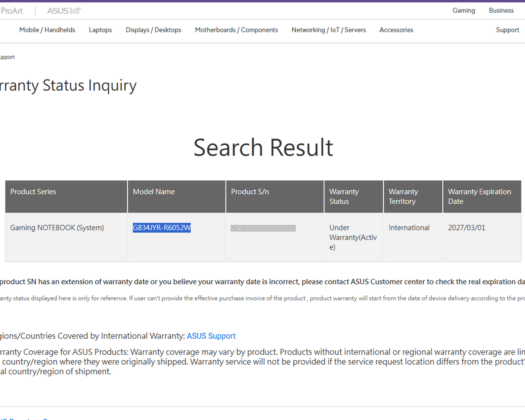Click the Warranty Expiration Date column header
Viewport: 525px width, 420px height.
(482, 196)
